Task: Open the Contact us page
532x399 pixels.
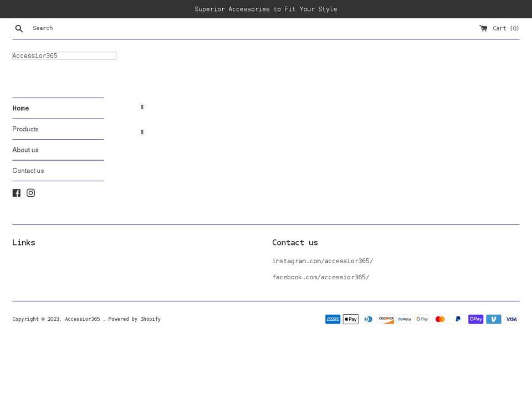Action: click(28, 171)
